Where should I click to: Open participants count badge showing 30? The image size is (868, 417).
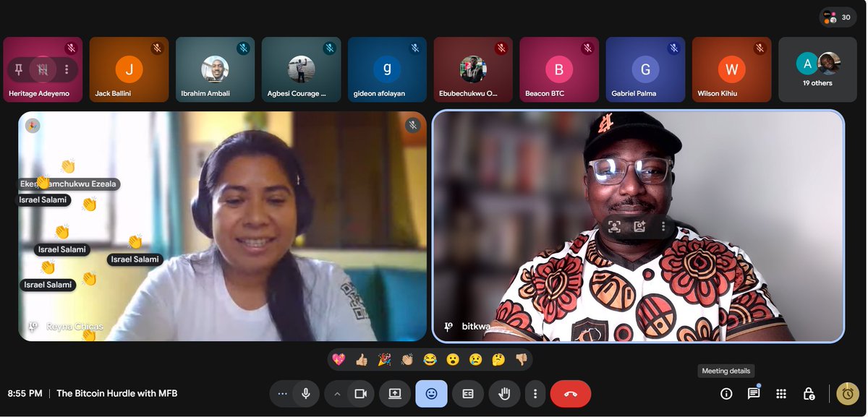[838, 17]
